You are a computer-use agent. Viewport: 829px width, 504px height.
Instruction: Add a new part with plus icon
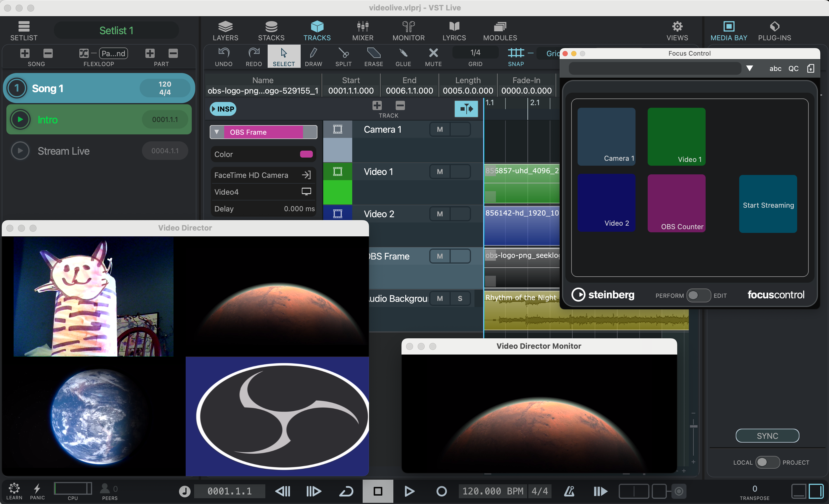tap(150, 53)
